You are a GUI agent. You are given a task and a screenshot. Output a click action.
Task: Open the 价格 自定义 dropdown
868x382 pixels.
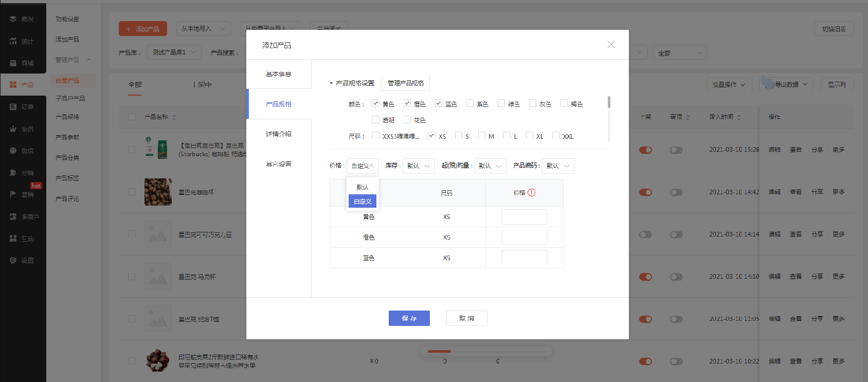(x=363, y=166)
